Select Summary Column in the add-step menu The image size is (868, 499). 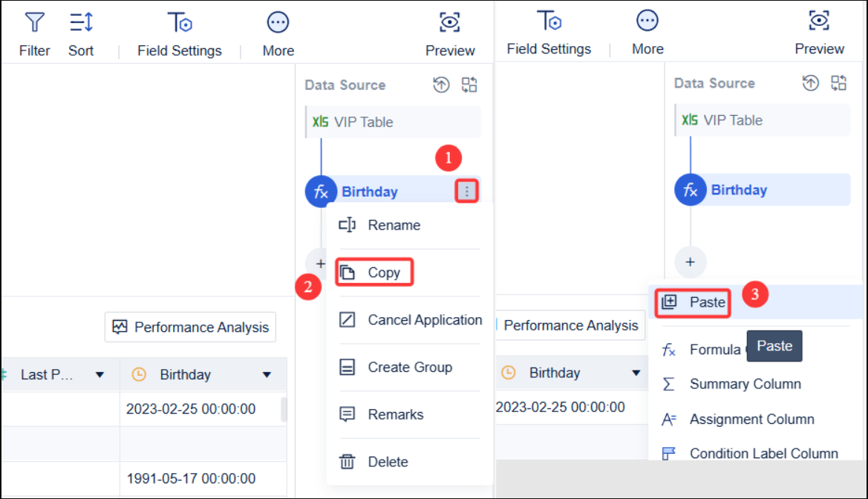coord(731,384)
